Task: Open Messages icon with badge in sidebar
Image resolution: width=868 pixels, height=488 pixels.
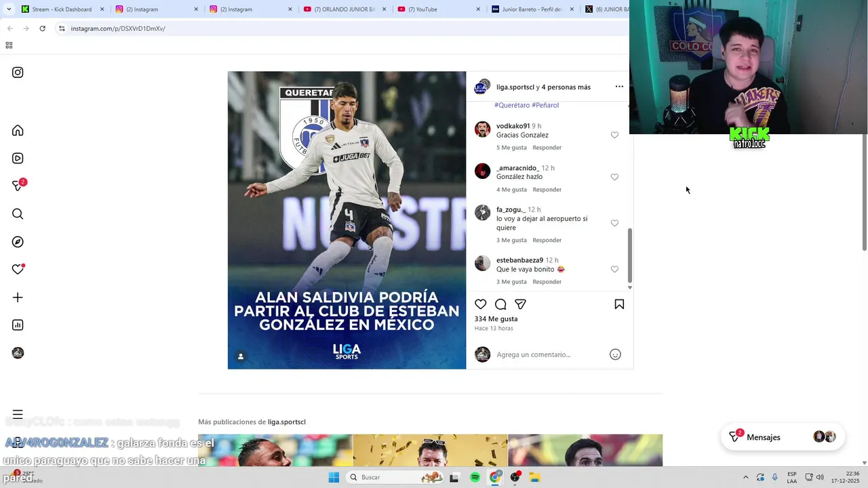Action: 18,185
